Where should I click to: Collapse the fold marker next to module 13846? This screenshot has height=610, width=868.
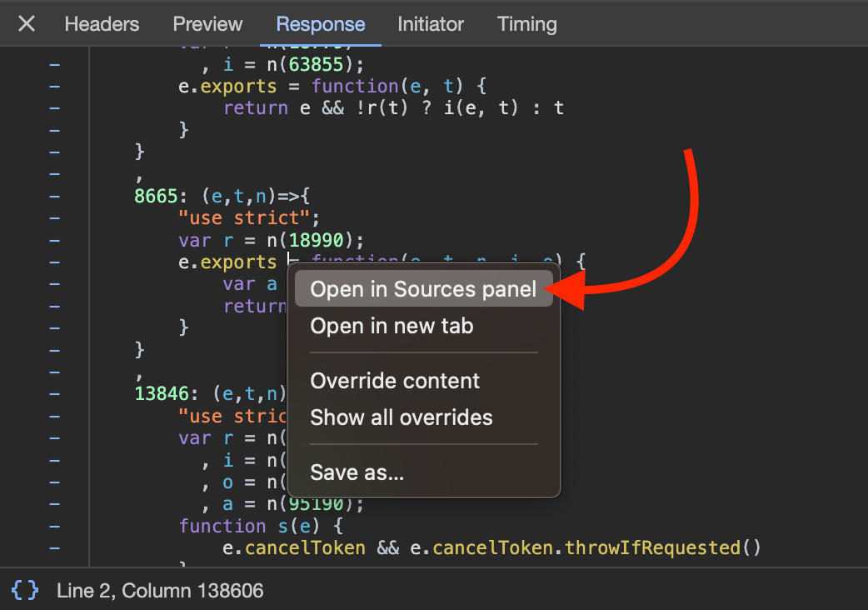tap(54, 393)
